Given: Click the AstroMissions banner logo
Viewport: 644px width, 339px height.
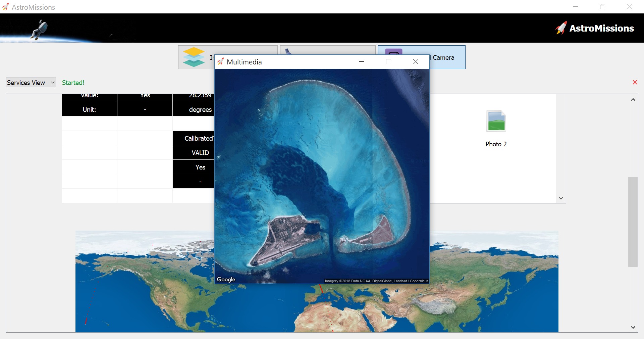Looking at the screenshot, I should [x=594, y=28].
